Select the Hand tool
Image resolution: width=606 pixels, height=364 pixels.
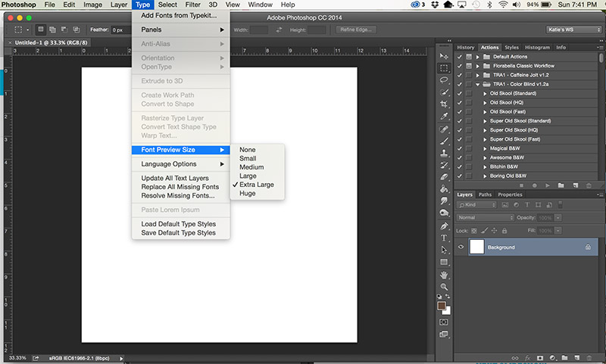444,275
